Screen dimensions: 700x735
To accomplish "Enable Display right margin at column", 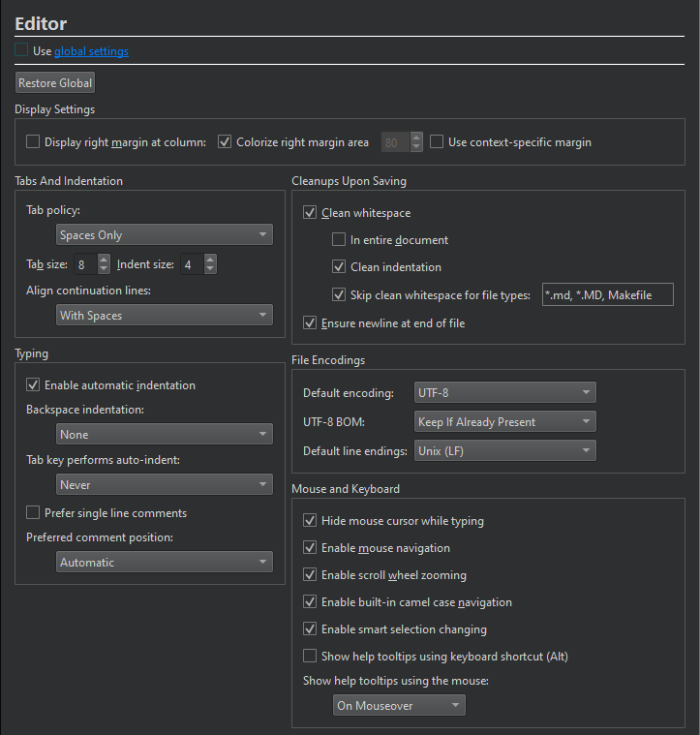I will [33, 142].
